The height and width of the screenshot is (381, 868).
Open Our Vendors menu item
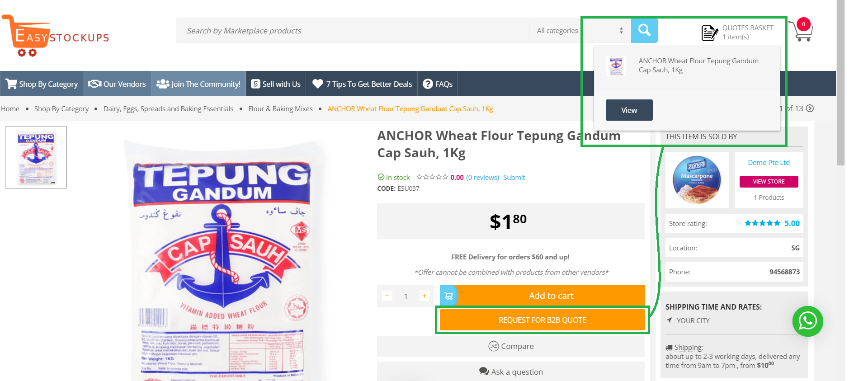tap(117, 84)
